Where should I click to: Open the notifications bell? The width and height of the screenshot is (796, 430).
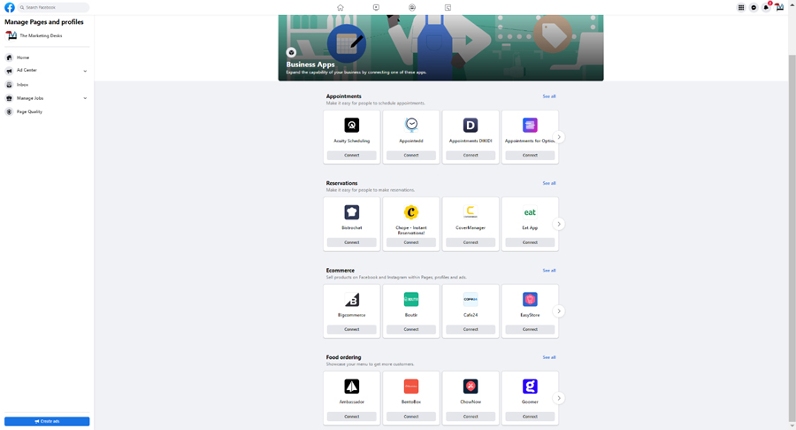click(766, 8)
